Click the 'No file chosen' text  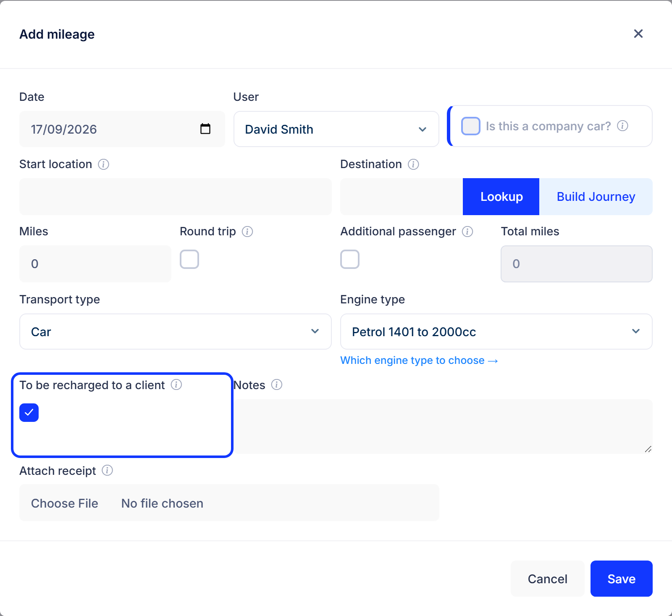point(162,503)
